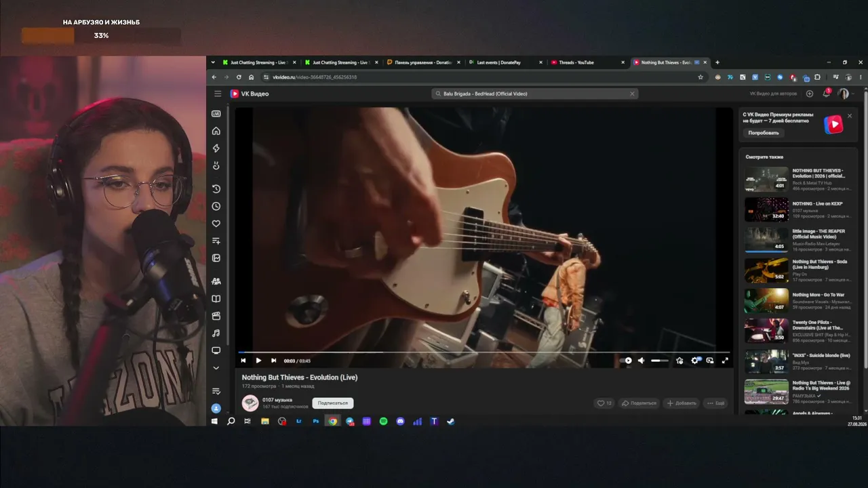Screen dimensions: 868x488
Task: Bookmark this page with the star icon
Action: click(701, 77)
